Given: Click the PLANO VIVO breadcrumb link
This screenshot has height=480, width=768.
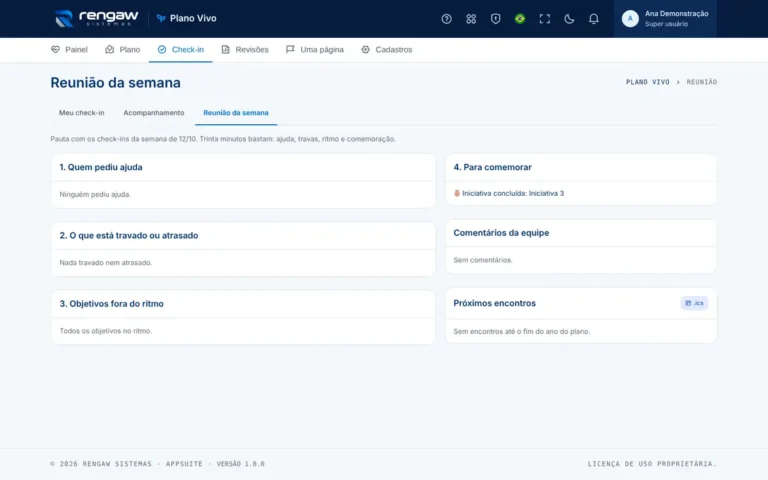Looking at the screenshot, I should point(648,82).
